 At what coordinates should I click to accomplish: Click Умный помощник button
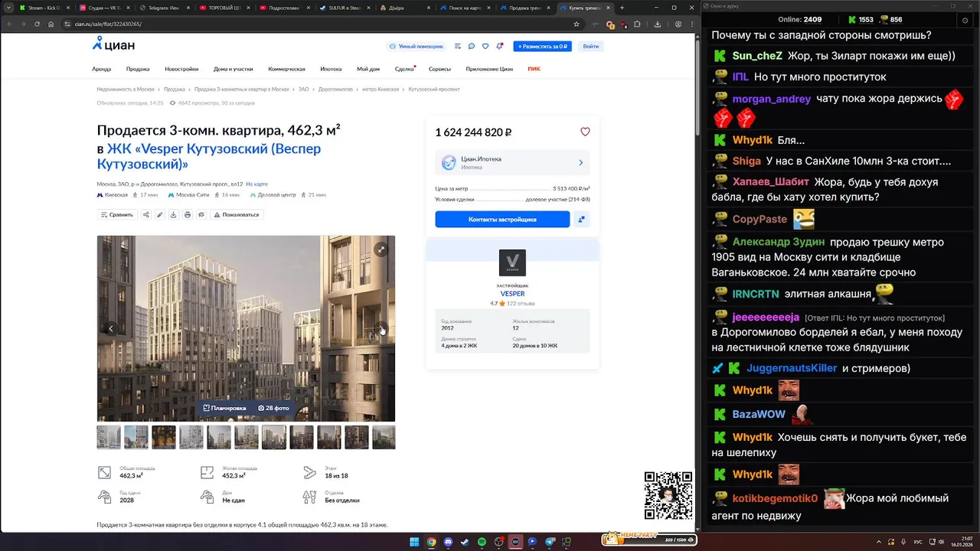416,46
